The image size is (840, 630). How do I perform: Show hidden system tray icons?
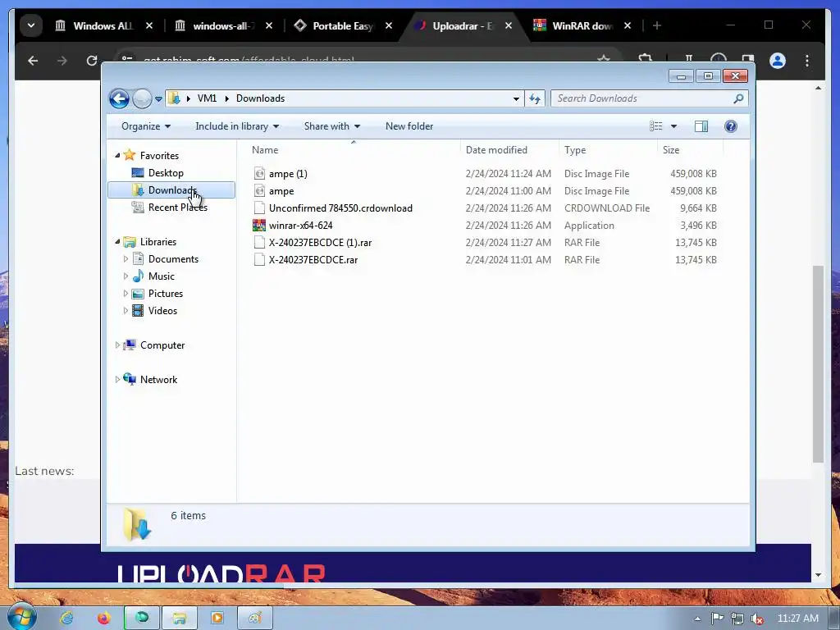(x=697, y=619)
